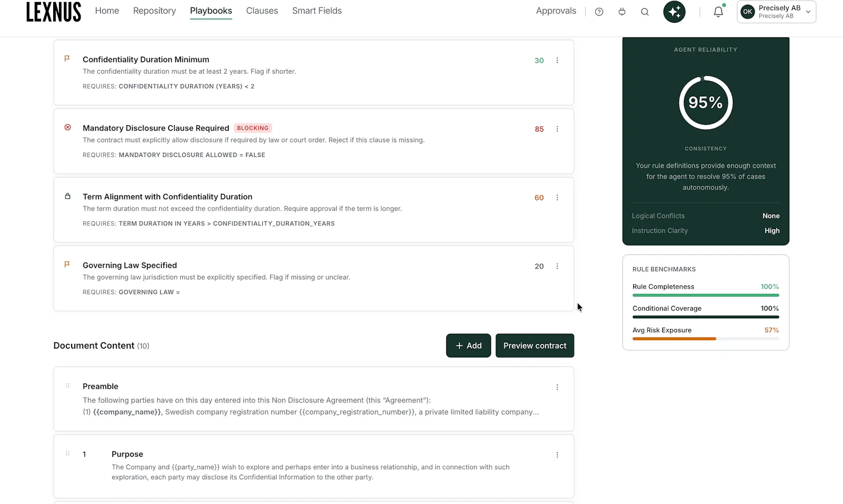
Task: Open the search magnifier icon
Action: pyautogui.click(x=645, y=12)
